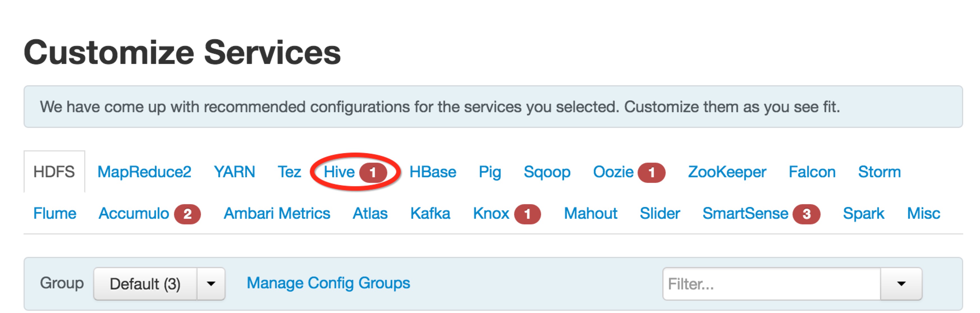Click the SmartSense badge showing 3
The image size is (980, 313).
(806, 214)
